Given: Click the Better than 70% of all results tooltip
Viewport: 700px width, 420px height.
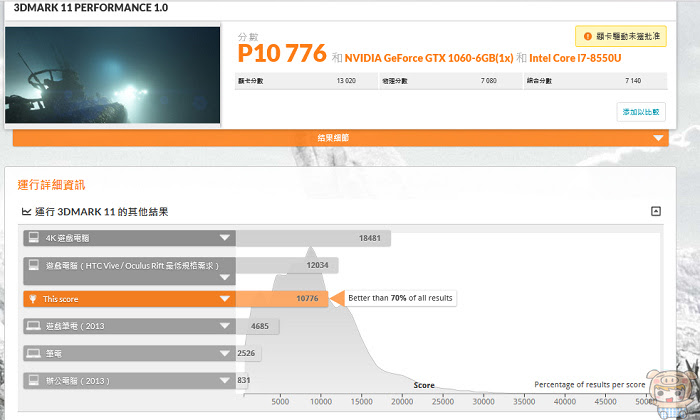Looking at the screenshot, I should [400, 298].
